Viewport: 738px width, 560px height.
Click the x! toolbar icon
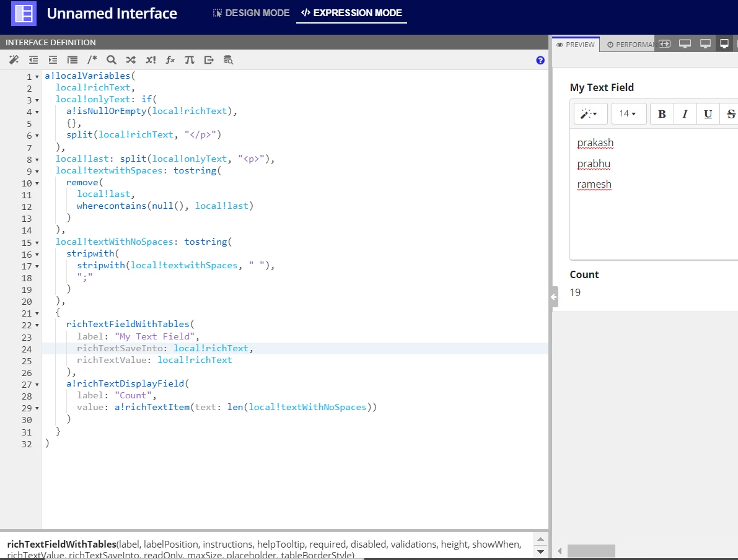point(151,59)
